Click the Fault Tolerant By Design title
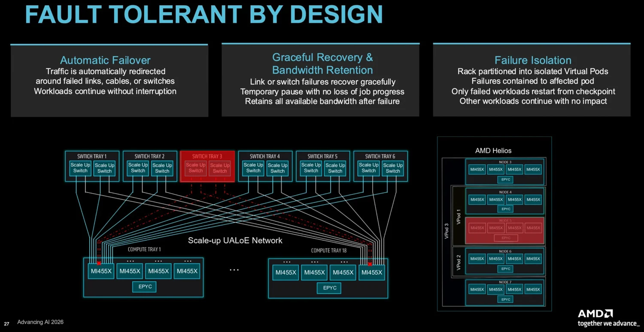The height and width of the screenshot is (332, 644). pyautogui.click(x=204, y=14)
